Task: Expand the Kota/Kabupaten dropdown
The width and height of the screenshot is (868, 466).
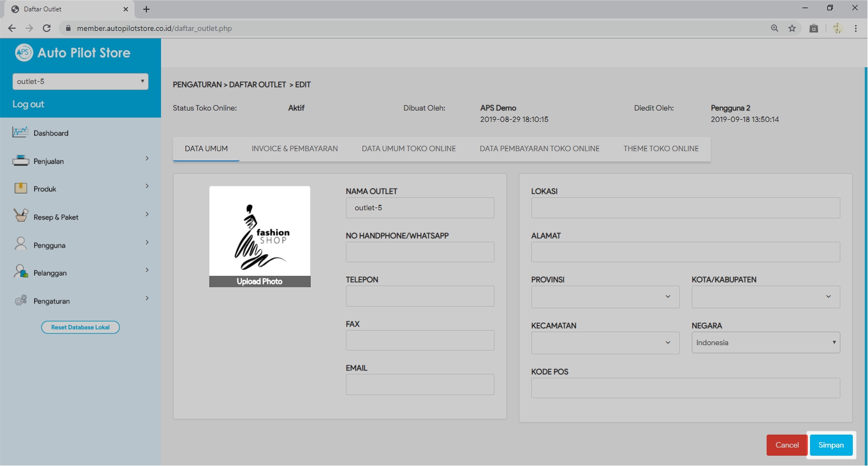Action: [766, 297]
